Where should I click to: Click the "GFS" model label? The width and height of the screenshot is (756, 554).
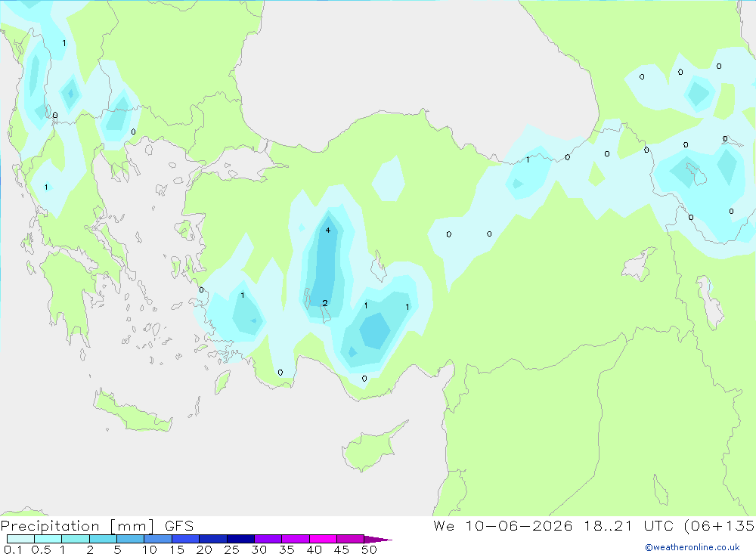(x=179, y=526)
